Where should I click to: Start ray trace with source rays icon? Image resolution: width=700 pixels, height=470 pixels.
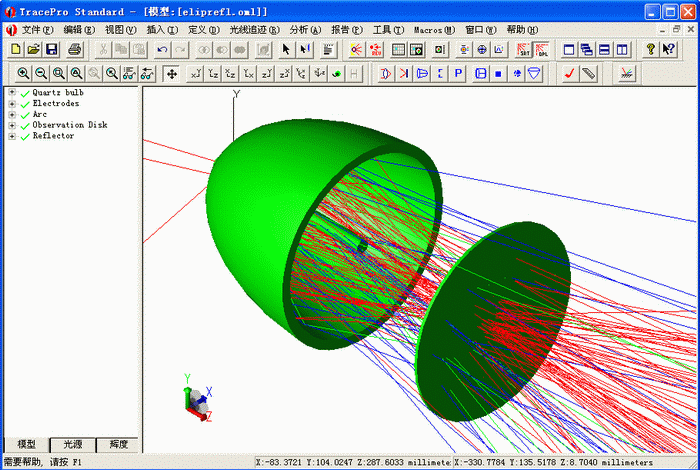(x=356, y=50)
